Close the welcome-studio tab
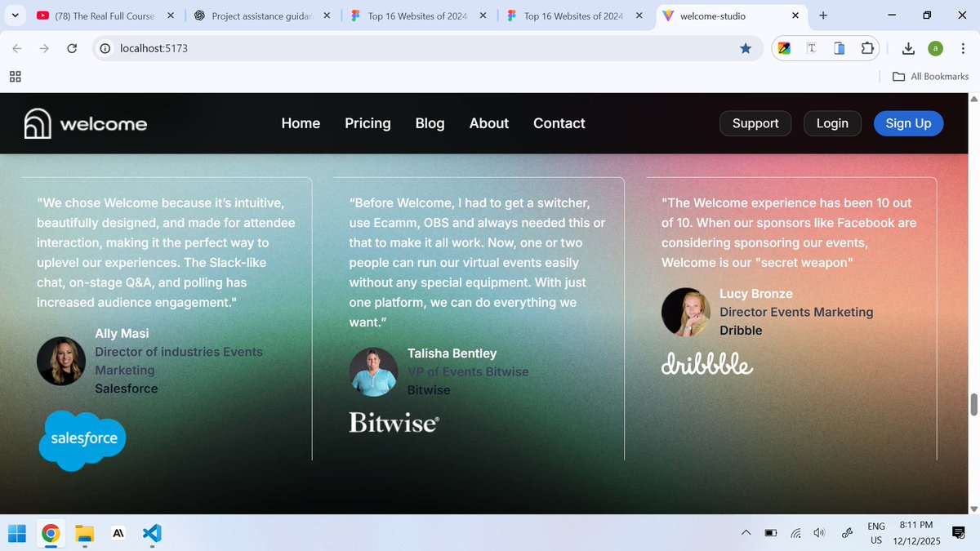 pyautogui.click(x=795, y=16)
